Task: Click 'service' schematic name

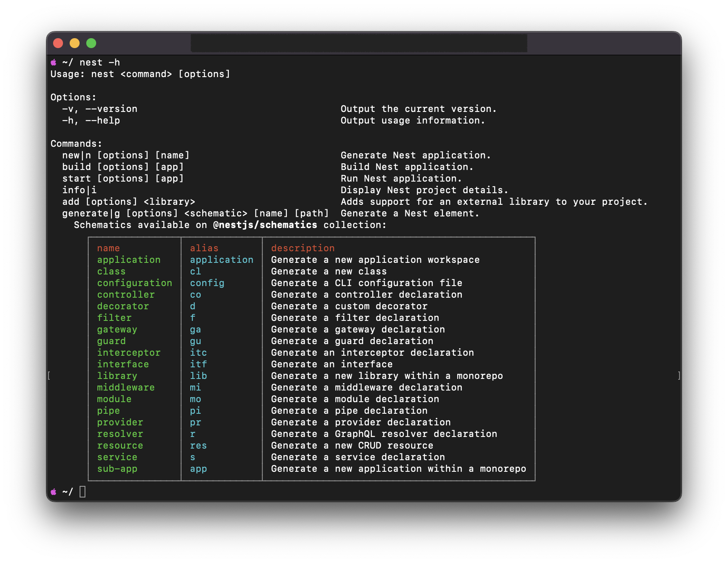Action: coord(117,457)
